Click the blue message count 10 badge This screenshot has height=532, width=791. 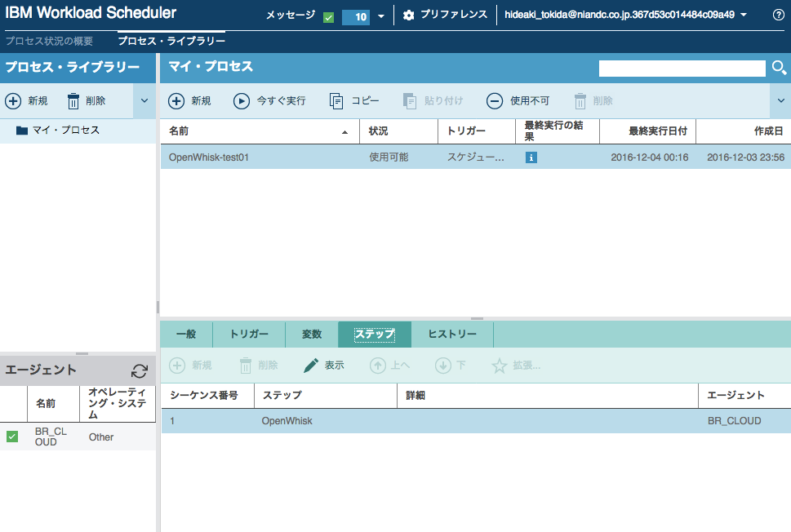(x=356, y=17)
